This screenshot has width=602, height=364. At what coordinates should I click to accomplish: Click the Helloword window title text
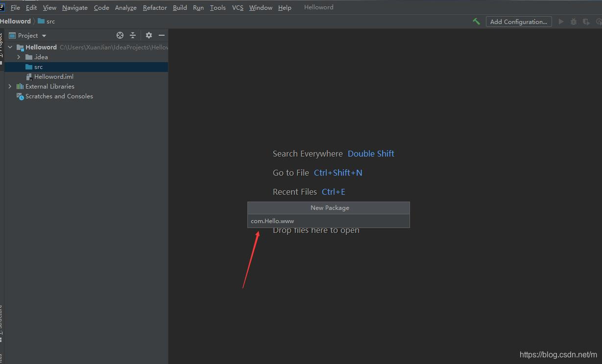pyautogui.click(x=319, y=7)
